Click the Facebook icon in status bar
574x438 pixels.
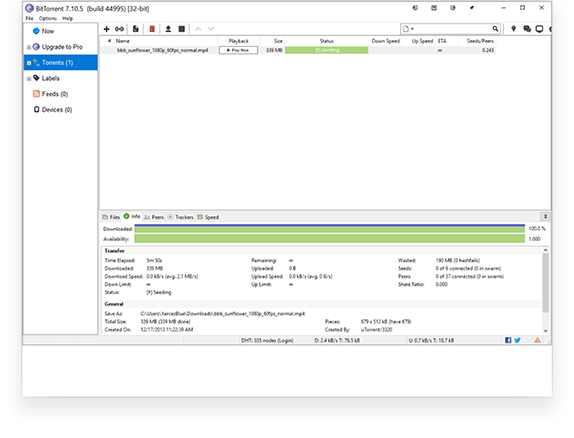click(508, 340)
